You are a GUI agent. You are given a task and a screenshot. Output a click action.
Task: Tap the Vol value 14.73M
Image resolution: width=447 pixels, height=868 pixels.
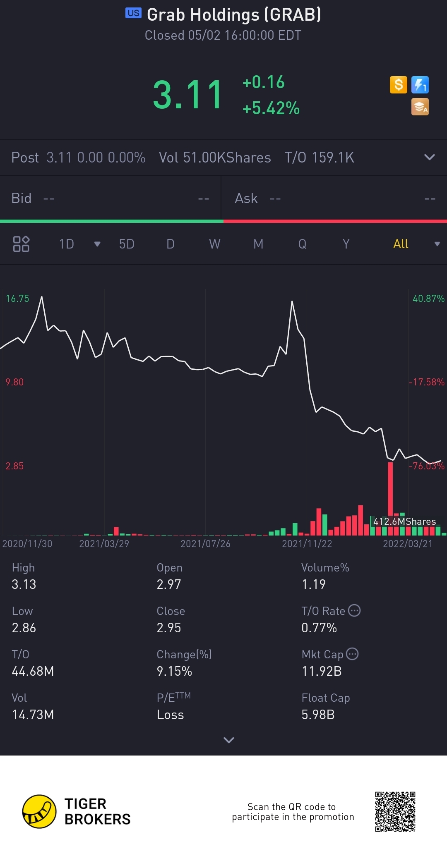click(33, 715)
